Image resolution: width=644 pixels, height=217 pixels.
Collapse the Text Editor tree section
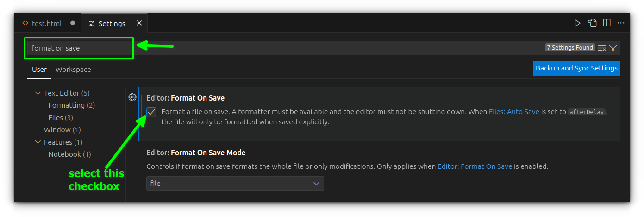[38, 93]
